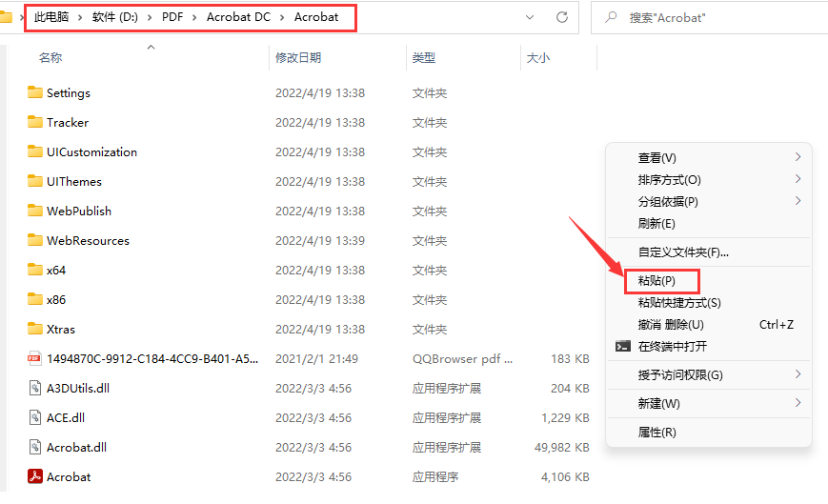Sort by 名称 column header

click(x=50, y=57)
